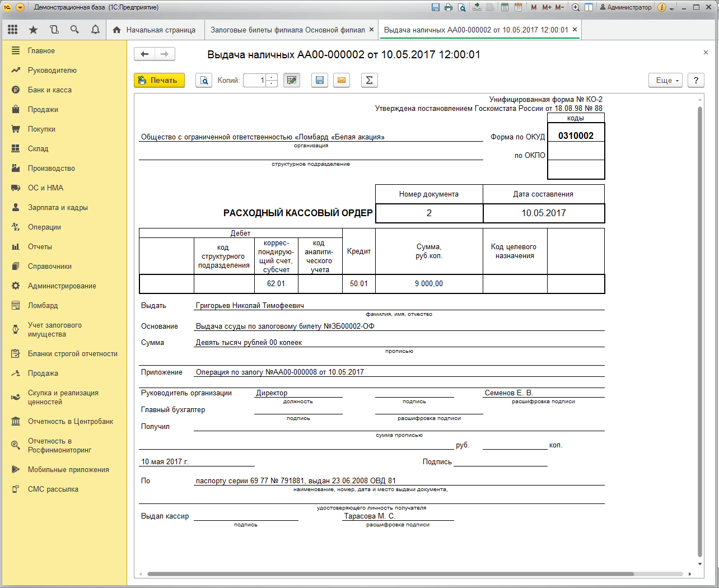The height and width of the screenshot is (588, 719).
Task: Click the ОС и НМА truck icon
Action: pyautogui.click(x=16, y=188)
